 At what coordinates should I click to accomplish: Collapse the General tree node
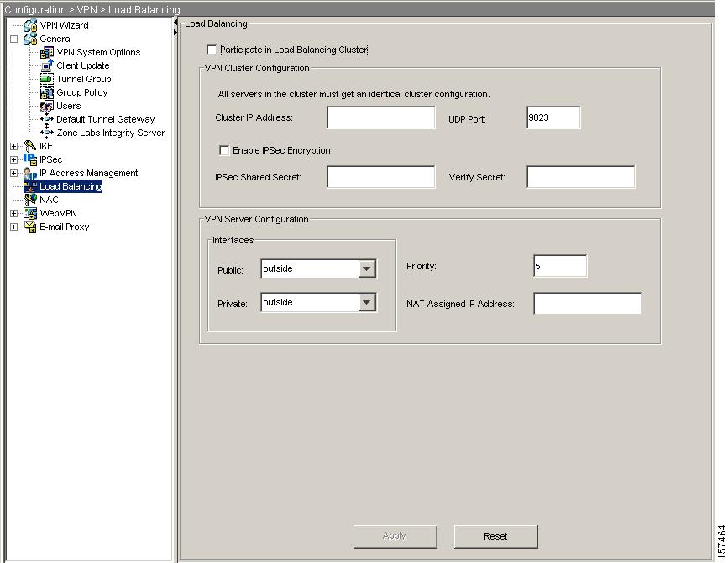point(13,39)
